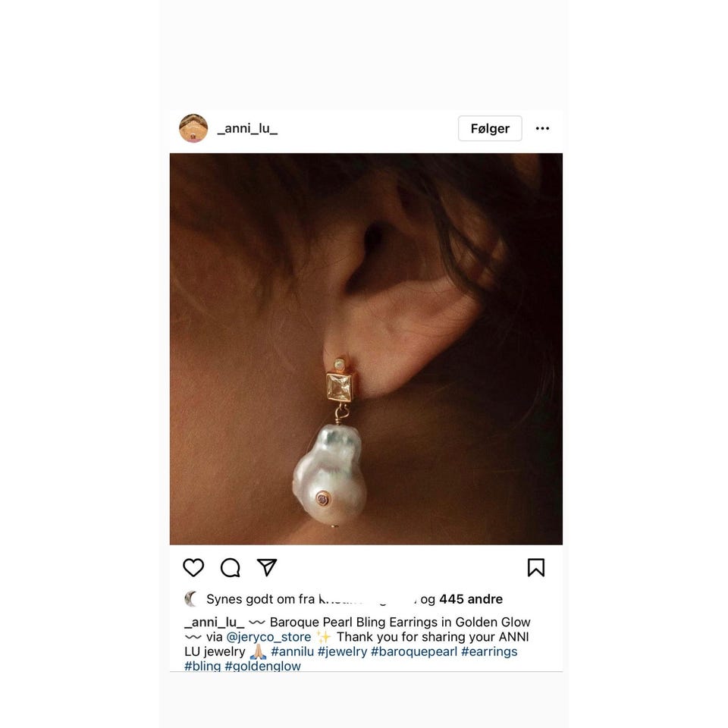Open the _anni_lu_ username in caption
This screenshot has width=728, height=728.
click(x=214, y=622)
